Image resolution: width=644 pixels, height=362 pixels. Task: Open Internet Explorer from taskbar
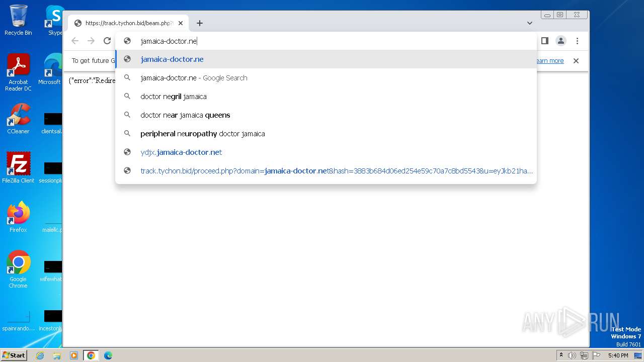click(x=40, y=355)
